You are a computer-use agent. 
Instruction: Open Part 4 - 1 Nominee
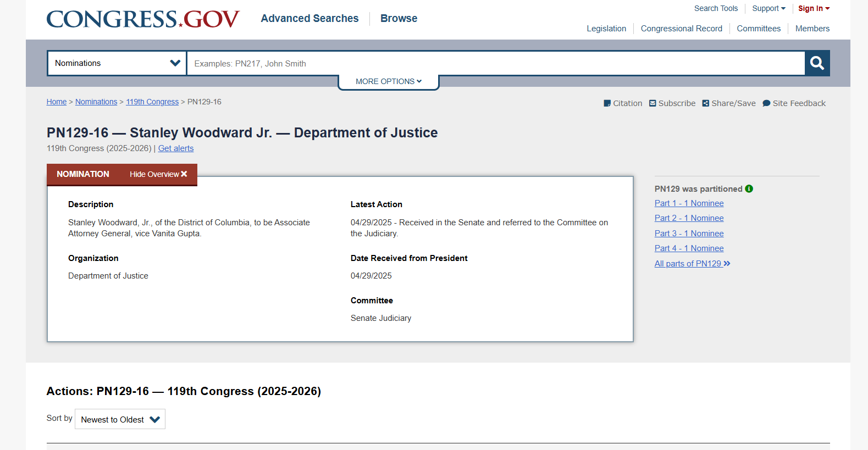coord(689,248)
